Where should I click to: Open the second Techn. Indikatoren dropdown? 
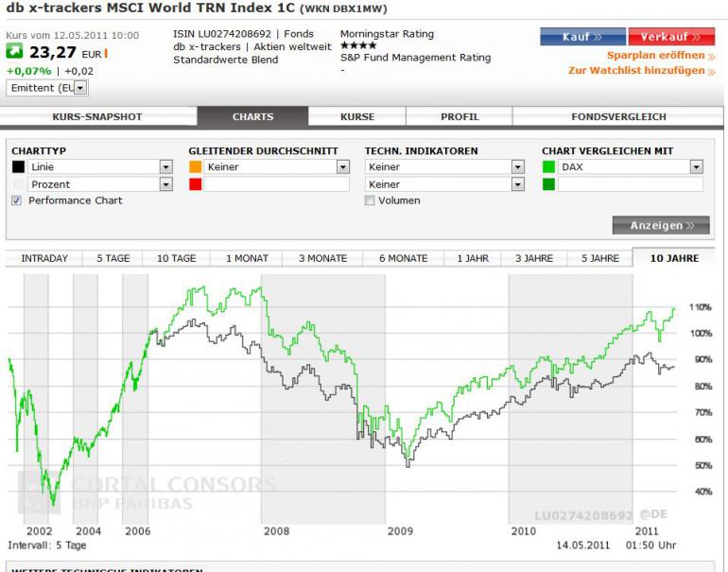point(444,184)
